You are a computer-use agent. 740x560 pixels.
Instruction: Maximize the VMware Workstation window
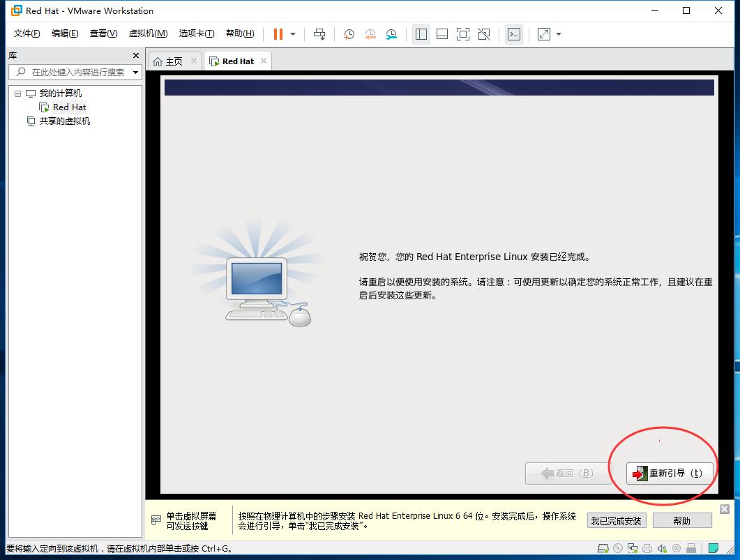point(687,10)
